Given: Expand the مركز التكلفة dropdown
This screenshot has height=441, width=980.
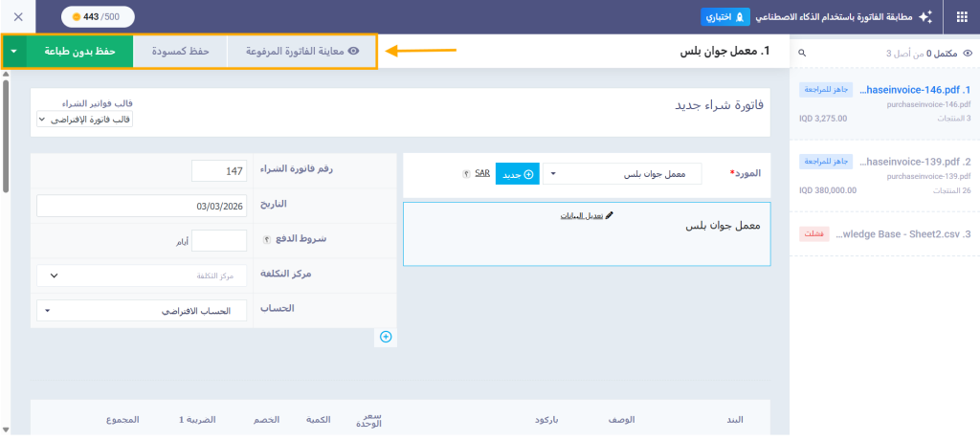Looking at the screenshot, I should (142, 276).
